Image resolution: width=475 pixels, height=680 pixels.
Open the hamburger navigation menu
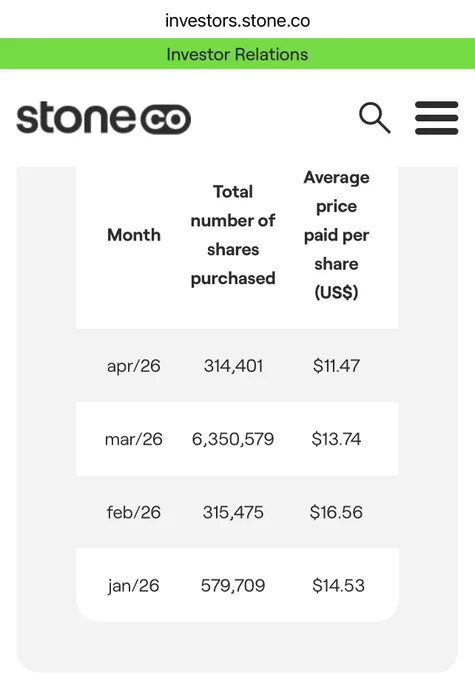pos(436,118)
